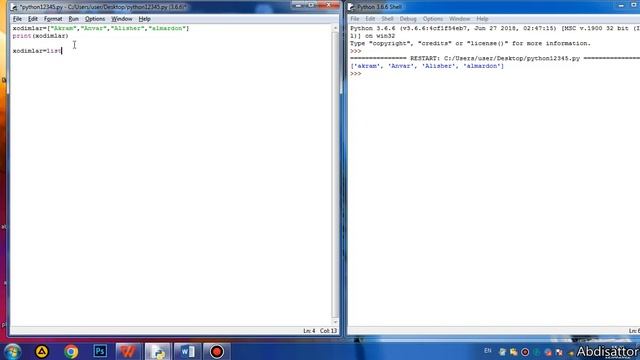Open Microsoft Word from the taskbar

point(187,351)
